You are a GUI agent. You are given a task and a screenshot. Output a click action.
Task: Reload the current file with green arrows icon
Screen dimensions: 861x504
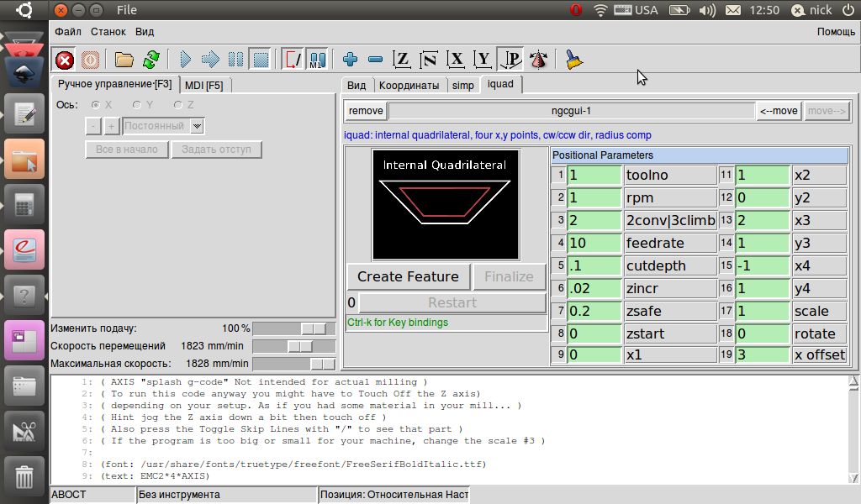(x=151, y=60)
